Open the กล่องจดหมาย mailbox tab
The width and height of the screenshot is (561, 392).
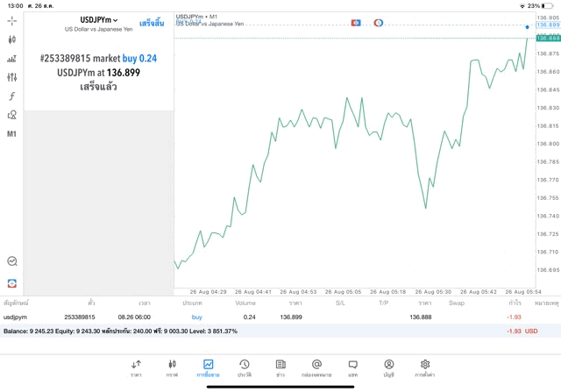(316, 368)
